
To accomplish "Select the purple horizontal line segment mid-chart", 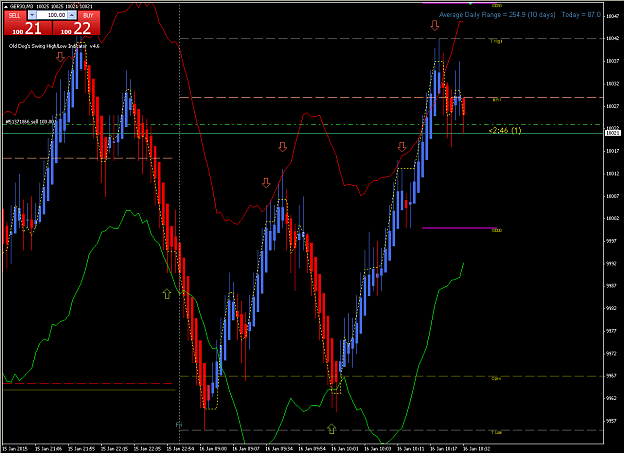I will coord(459,228).
